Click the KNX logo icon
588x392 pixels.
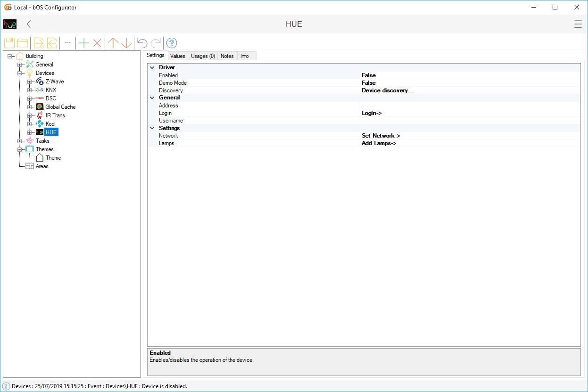point(40,90)
